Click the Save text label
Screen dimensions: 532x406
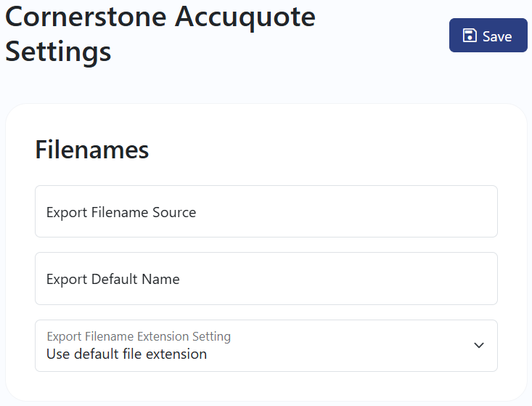497,36
